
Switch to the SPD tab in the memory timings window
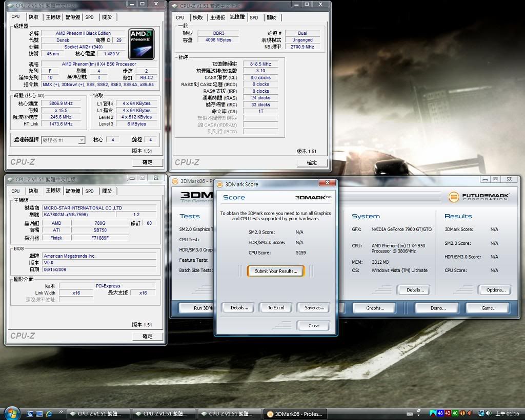[x=254, y=17]
